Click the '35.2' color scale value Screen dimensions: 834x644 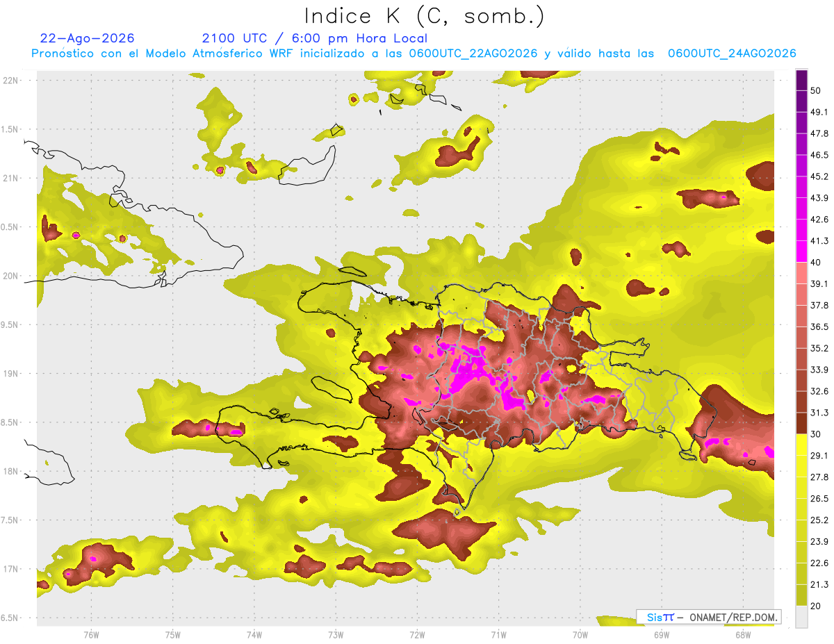[819, 349]
